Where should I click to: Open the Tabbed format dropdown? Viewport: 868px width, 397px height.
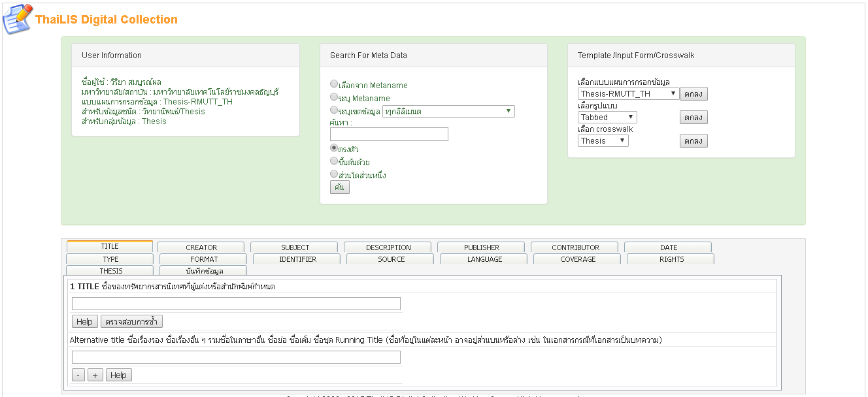[x=607, y=118]
